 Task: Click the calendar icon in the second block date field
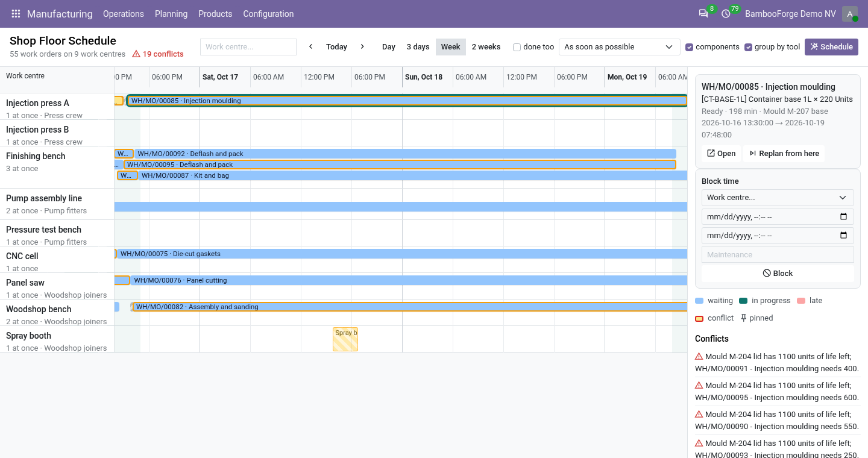coord(843,236)
